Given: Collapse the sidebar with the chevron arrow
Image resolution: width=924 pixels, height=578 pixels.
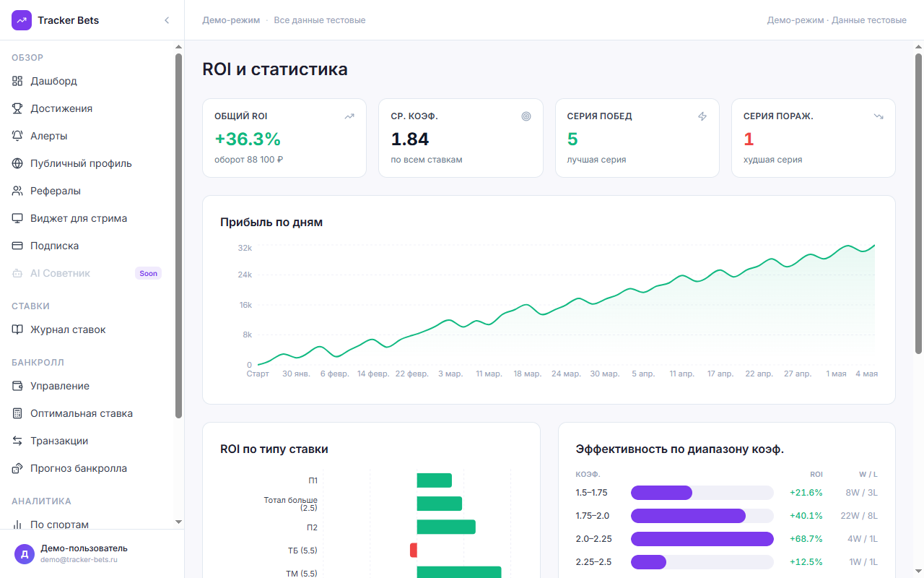Looking at the screenshot, I should tap(167, 20).
